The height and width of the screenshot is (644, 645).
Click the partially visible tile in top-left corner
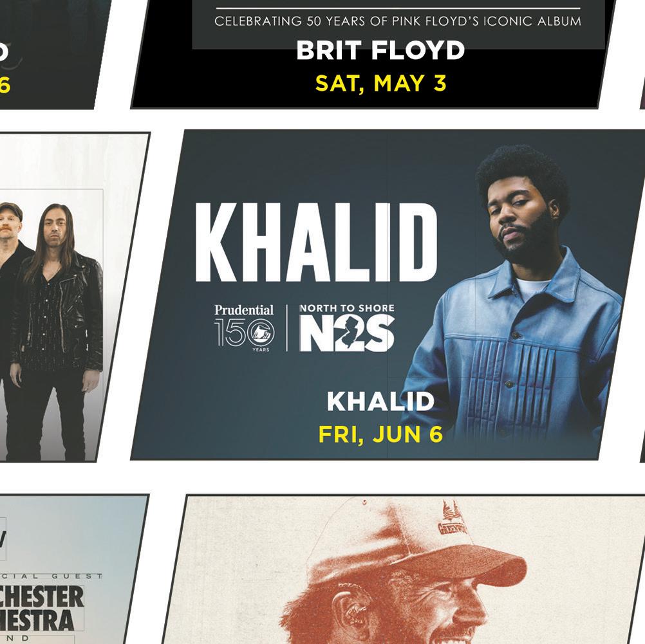(x=48, y=54)
